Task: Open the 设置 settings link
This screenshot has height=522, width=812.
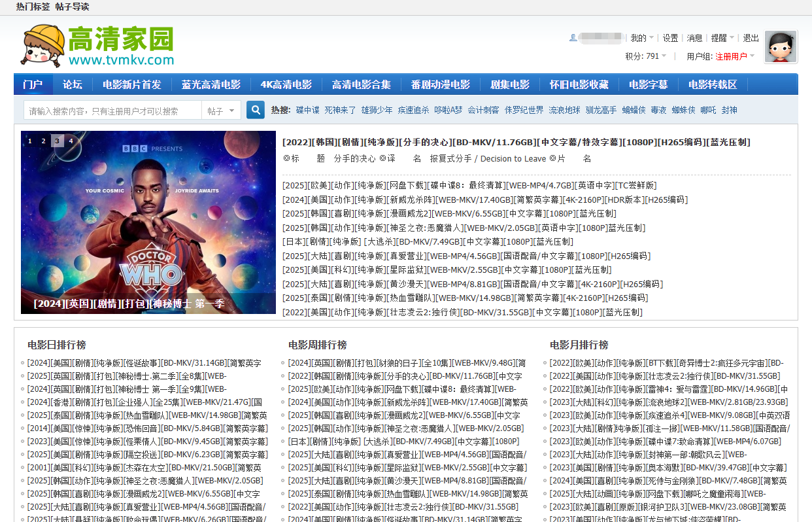Action: click(670, 38)
